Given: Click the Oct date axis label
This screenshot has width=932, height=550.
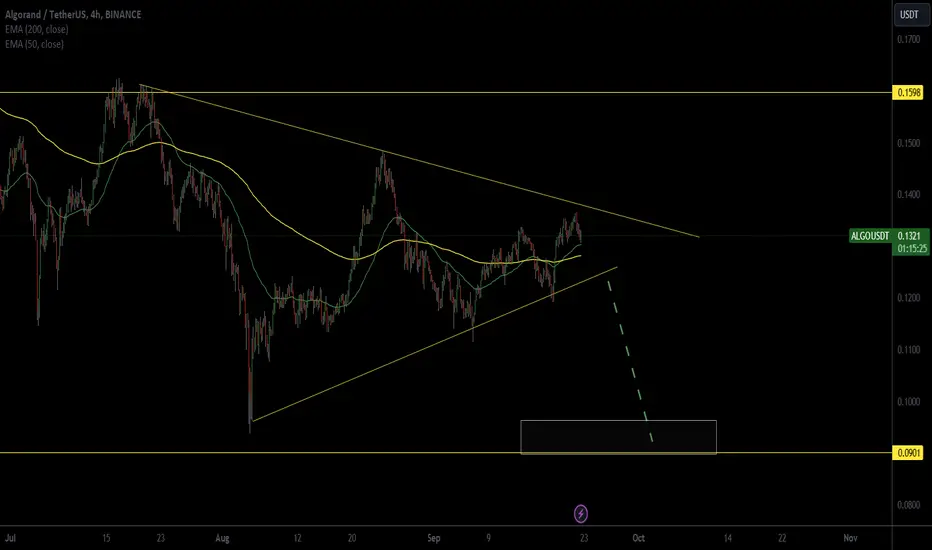Looking at the screenshot, I should [x=638, y=538].
